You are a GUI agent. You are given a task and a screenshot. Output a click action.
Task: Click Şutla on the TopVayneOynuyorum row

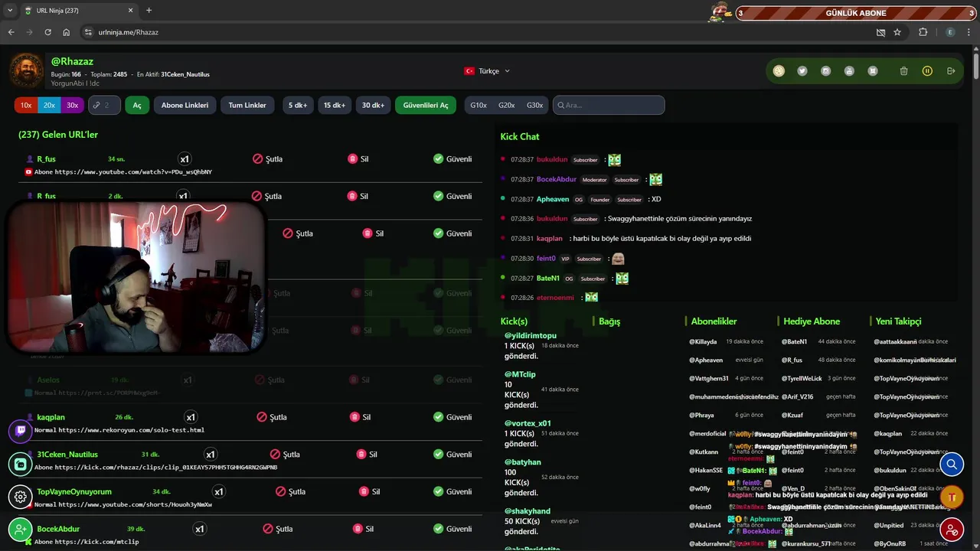click(x=290, y=491)
